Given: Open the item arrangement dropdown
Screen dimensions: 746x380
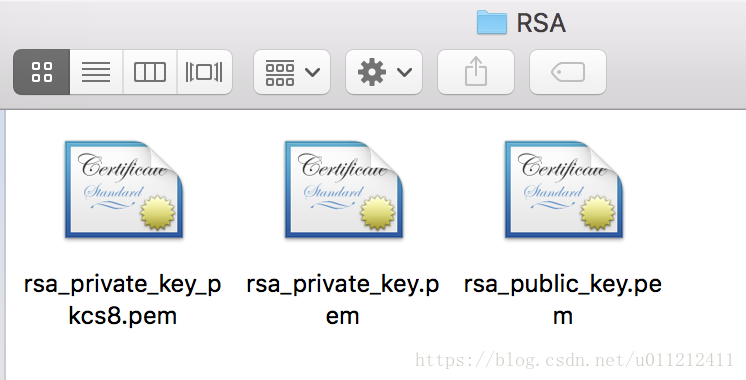Looking at the screenshot, I should click(292, 72).
